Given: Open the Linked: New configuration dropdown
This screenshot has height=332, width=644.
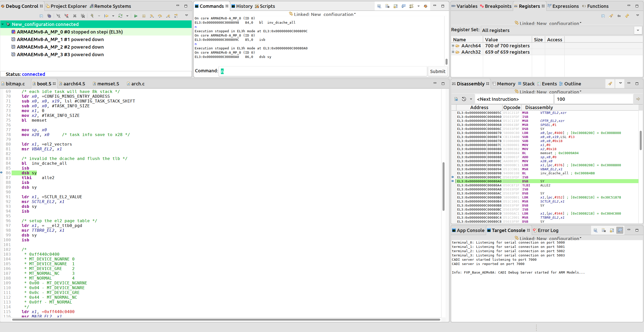Looking at the screenshot, I should [x=355, y=14].
